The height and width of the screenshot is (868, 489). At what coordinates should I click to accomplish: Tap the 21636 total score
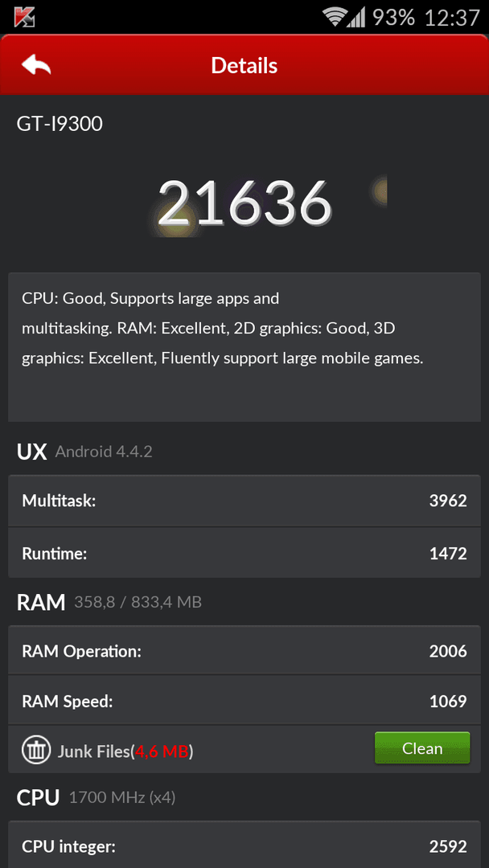coord(244,203)
